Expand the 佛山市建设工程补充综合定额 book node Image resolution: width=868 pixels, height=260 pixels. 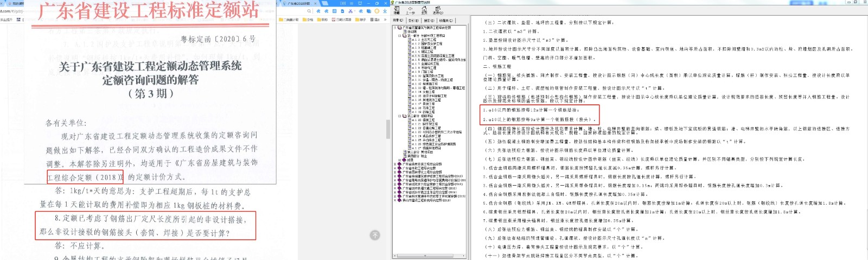tap(395, 200)
